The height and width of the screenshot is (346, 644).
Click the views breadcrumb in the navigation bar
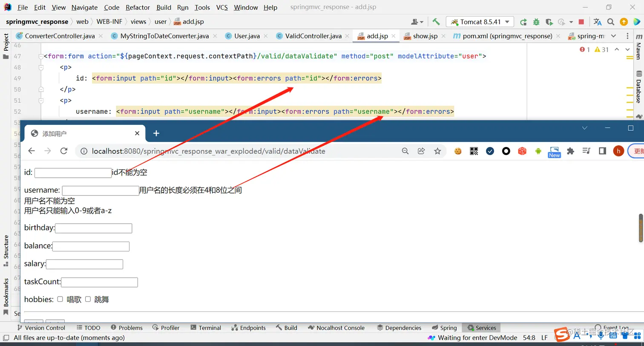pyautogui.click(x=138, y=22)
